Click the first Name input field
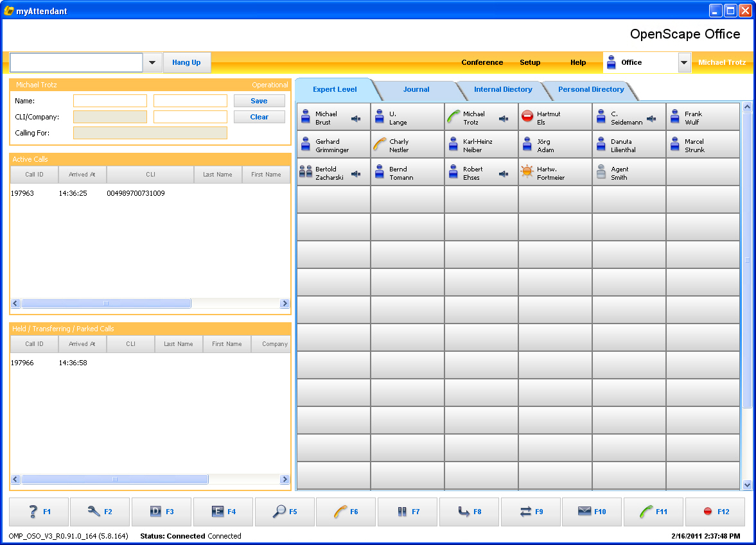 110,101
